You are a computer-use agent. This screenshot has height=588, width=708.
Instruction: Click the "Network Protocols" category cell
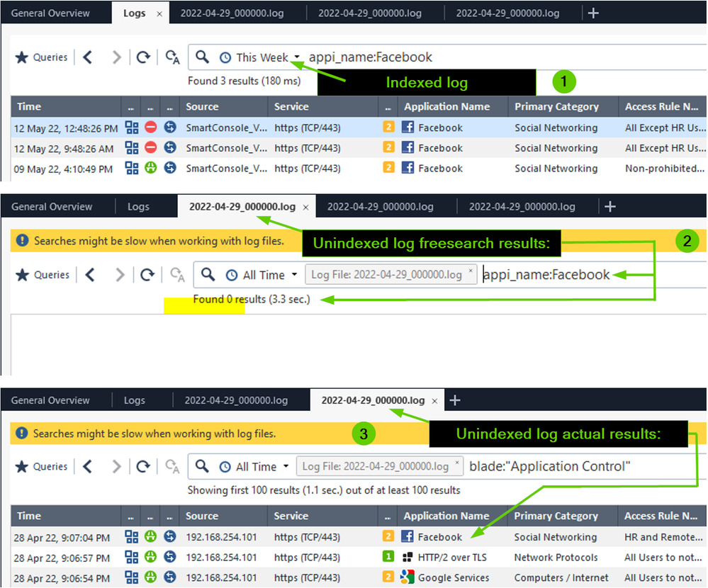click(556, 558)
